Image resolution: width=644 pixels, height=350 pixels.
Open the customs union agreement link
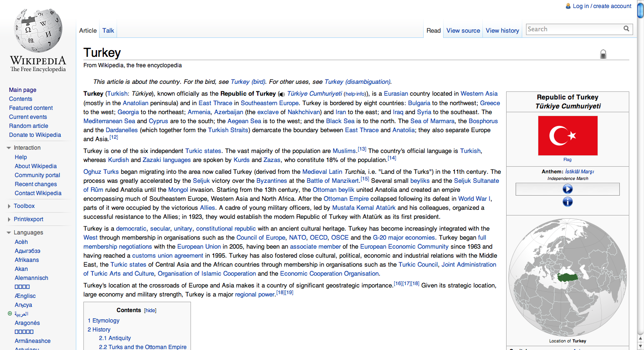click(x=168, y=256)
